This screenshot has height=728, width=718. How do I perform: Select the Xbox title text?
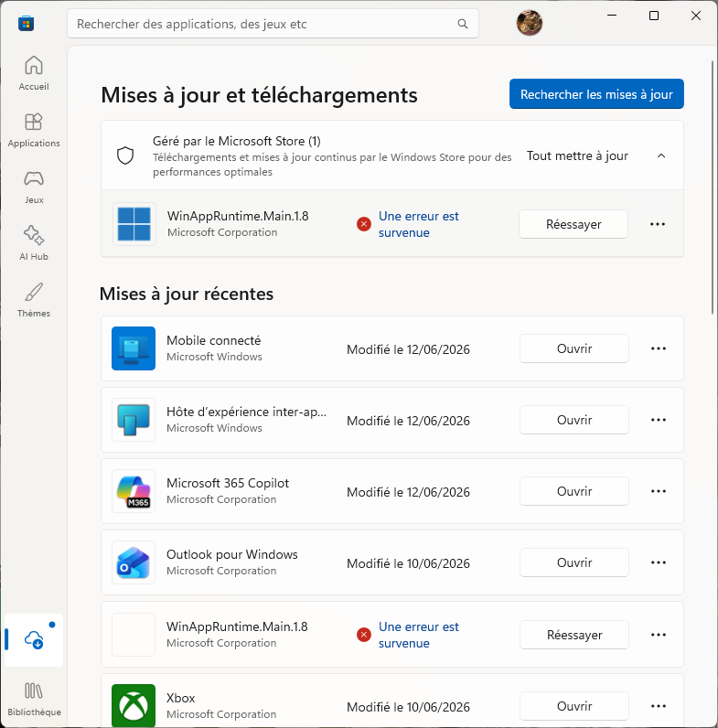[181, 698]
